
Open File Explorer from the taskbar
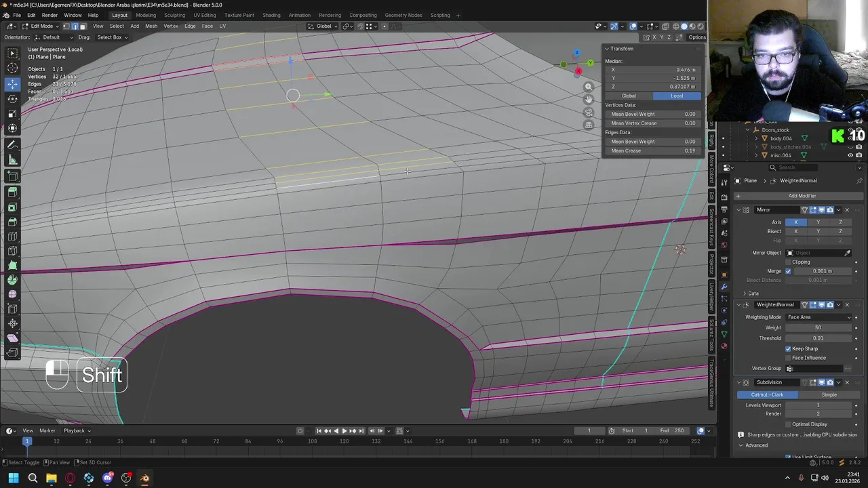[52, 479]
